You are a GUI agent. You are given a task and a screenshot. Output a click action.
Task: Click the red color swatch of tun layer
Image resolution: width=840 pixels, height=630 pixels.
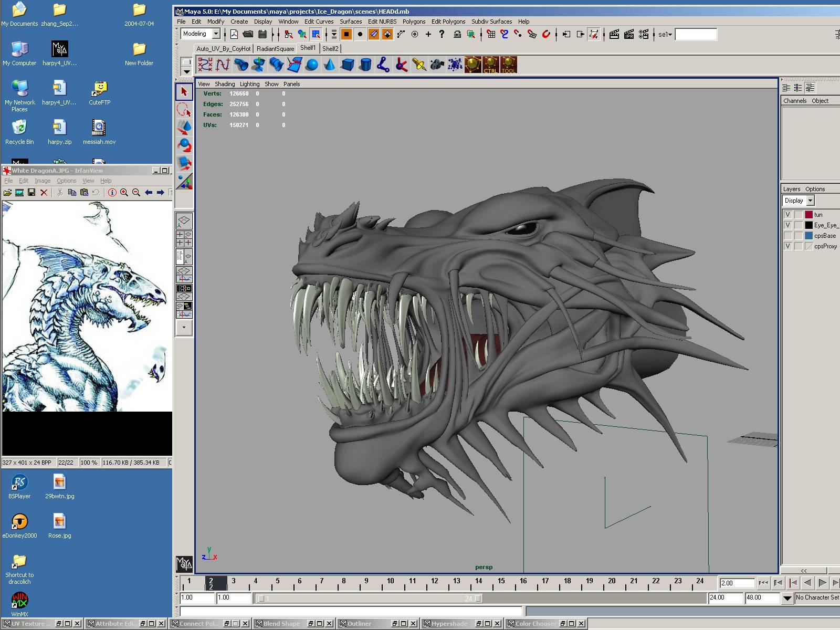pyautogui.click(x=808, y=215)
